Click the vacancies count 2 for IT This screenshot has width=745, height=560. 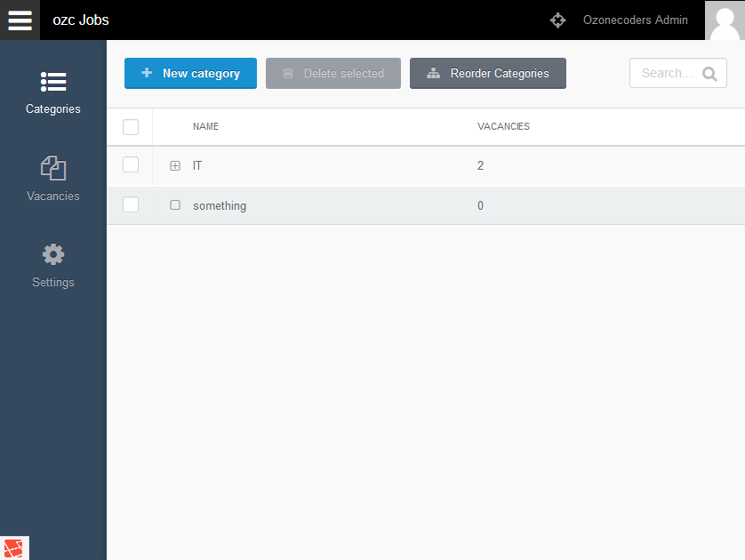[480, 165]
